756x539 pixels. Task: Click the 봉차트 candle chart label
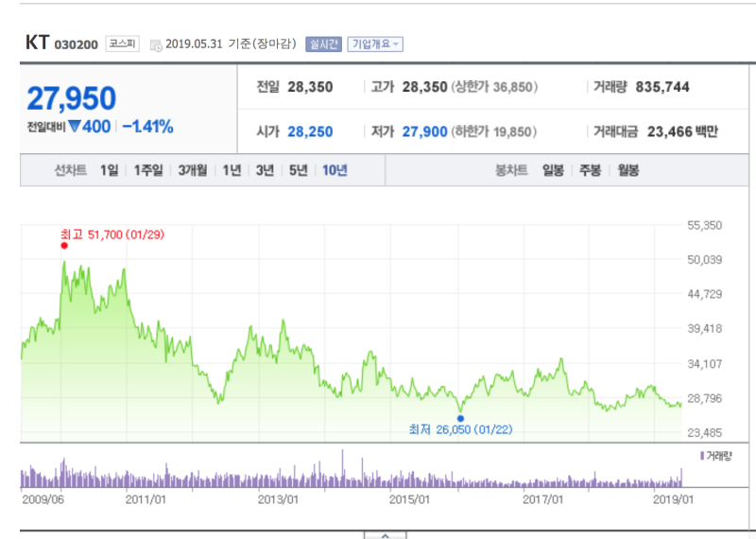tap(511, 170)
